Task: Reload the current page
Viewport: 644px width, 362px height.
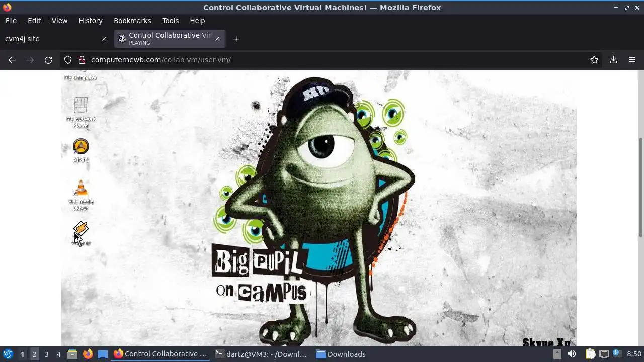Action: 48,60
